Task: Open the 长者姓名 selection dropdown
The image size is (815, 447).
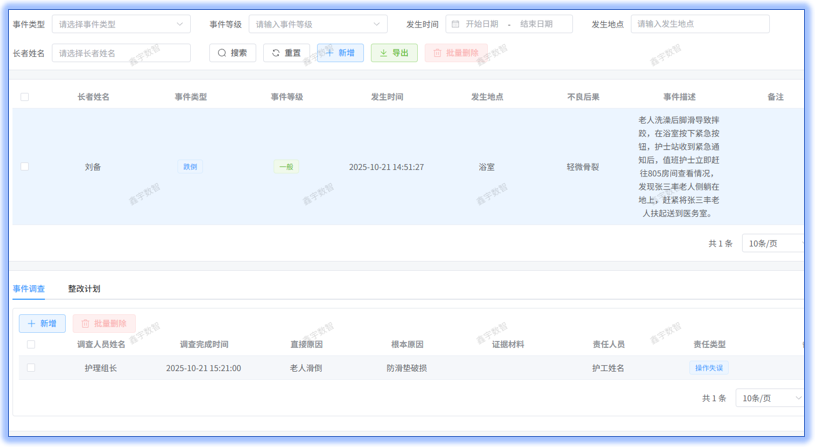Action: click(x=121, y=53)
